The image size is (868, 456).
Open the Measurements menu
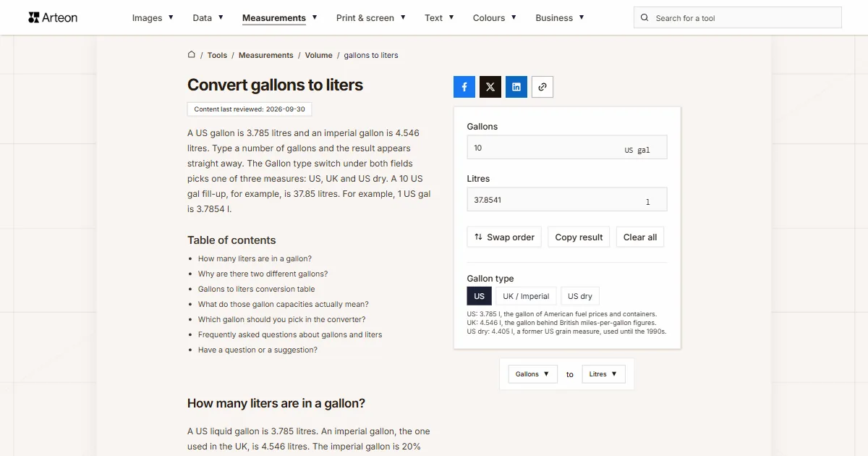pyautogui.click(x=280, y=18)
